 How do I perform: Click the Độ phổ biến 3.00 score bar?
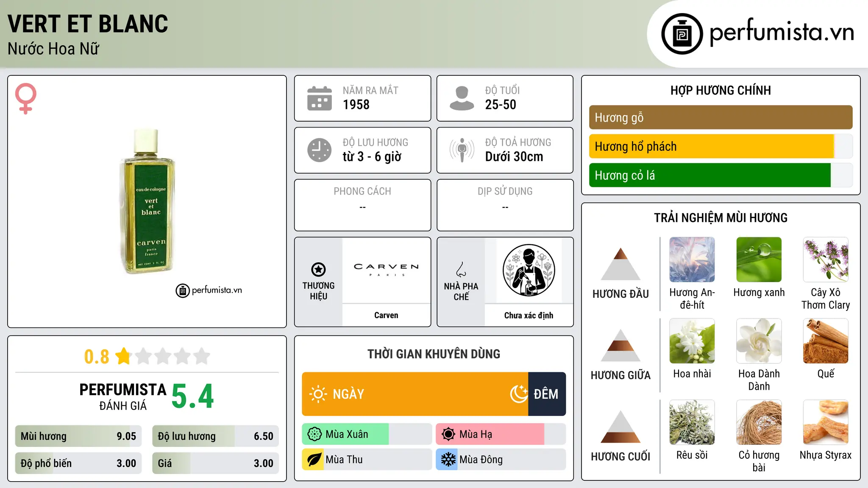[78, 463]
